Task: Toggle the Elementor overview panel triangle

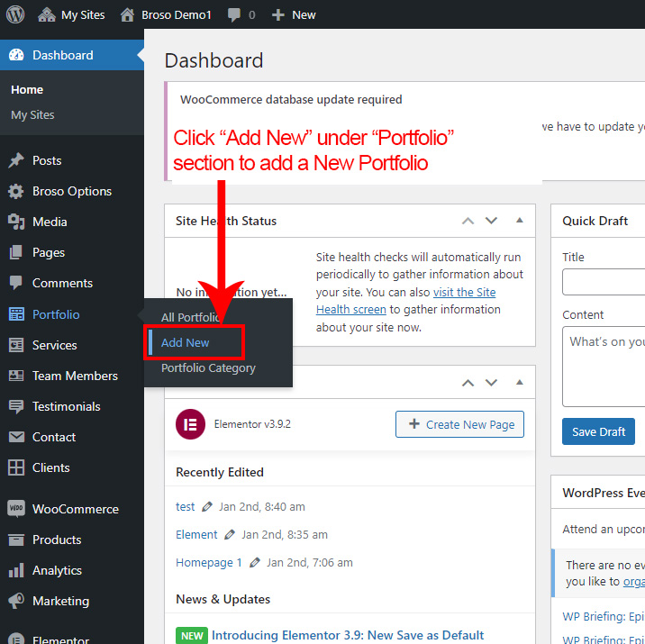Action: pos(519,383)
